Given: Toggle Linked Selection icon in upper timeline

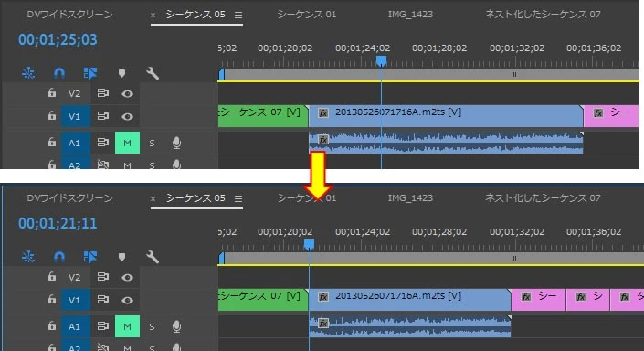Looking at the screenshot, I should point(90,73).
